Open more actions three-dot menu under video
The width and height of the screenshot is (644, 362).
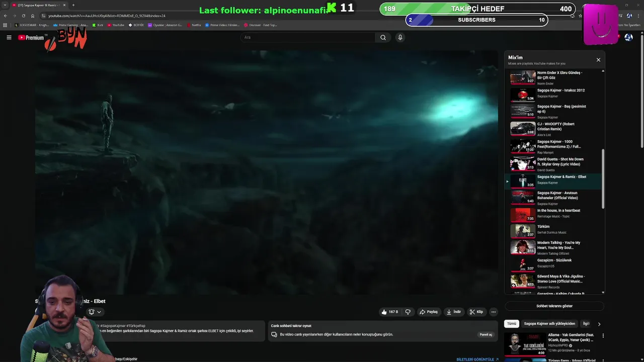click(494, 312)
